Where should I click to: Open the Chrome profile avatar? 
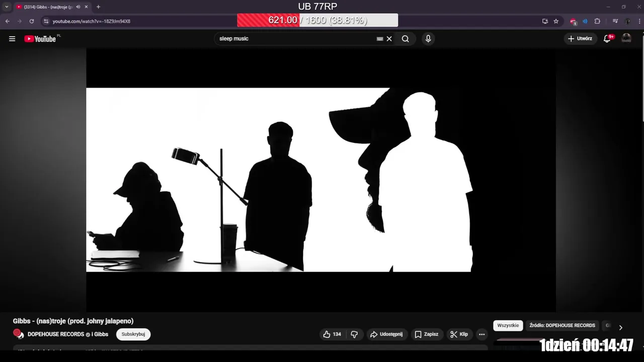click(627, 21)
